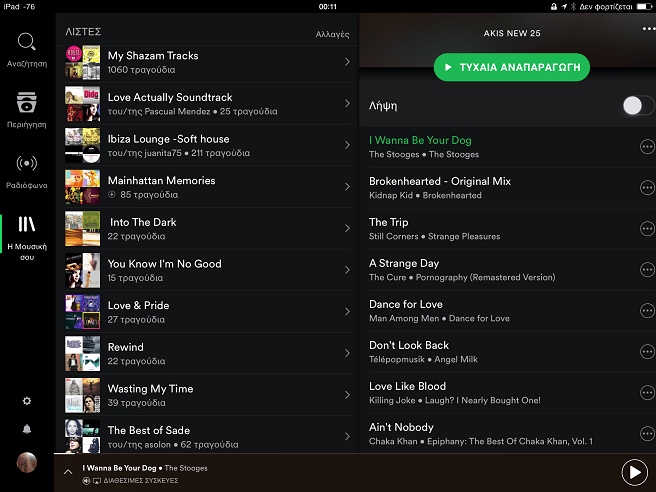Screen dimensions: 656x492
Task: Open the user profile avatar
Action: [x=27, y=462]
